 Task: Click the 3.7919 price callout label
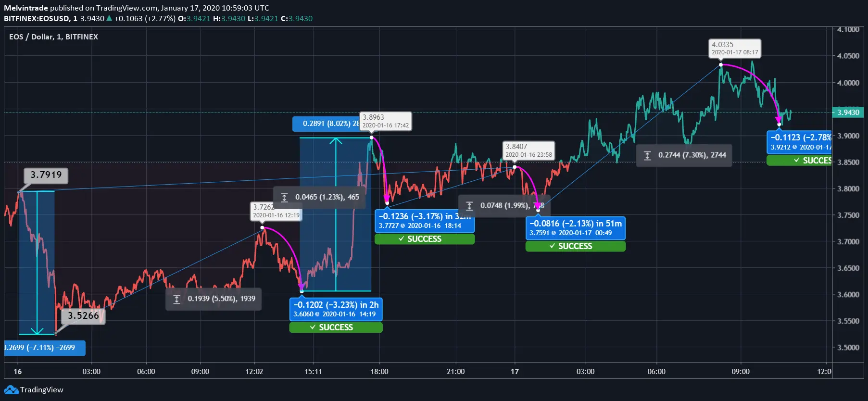click(x=46, y=175)
